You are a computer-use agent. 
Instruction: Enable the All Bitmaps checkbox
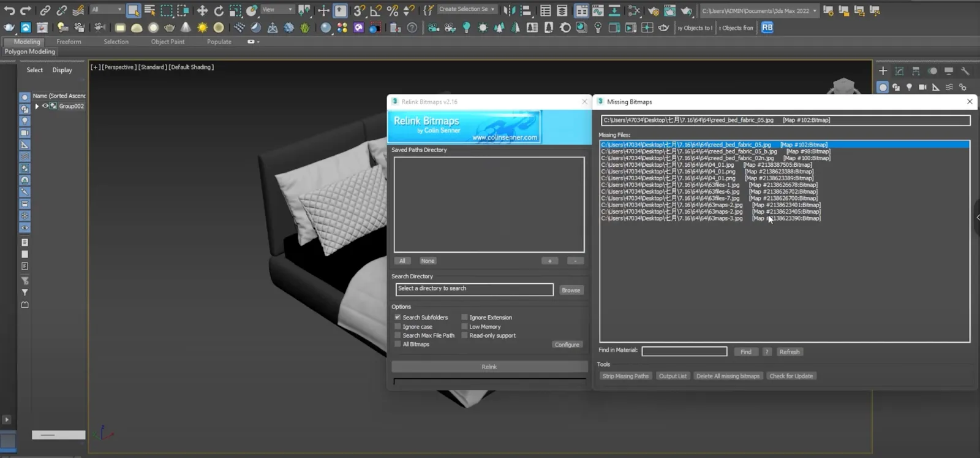tap(398, 344)
